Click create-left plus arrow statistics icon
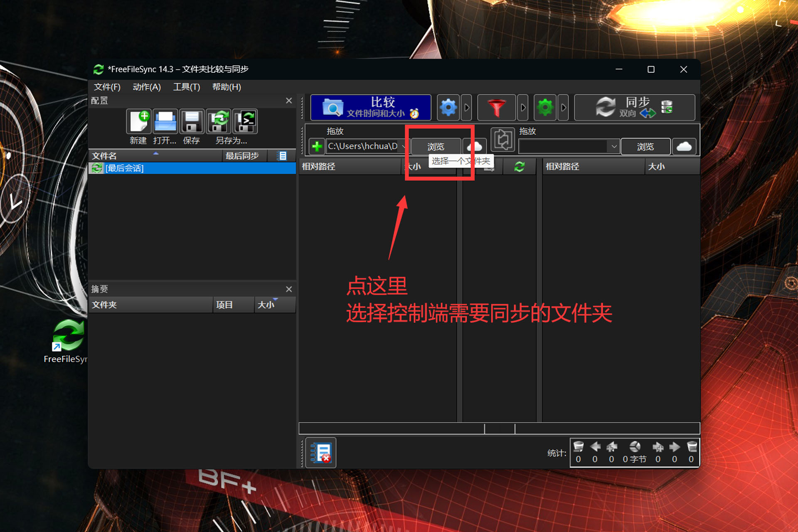798x532 pixels. tap(611, 447)
